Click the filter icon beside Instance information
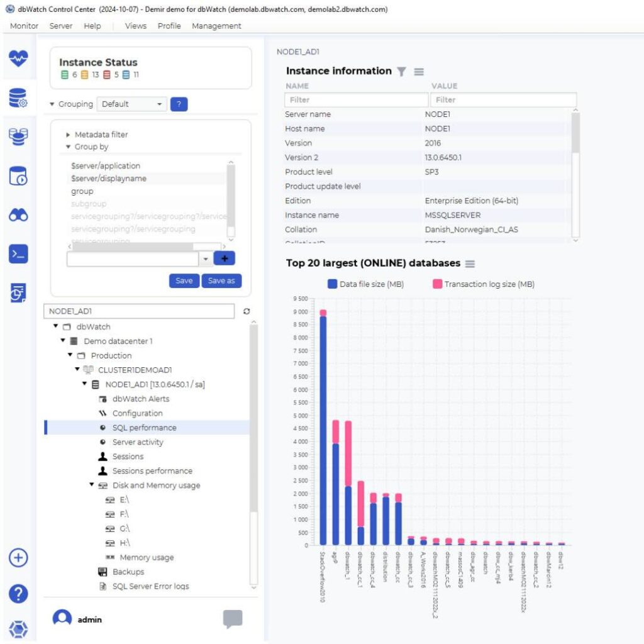644x644 pixels. point(402,71)
